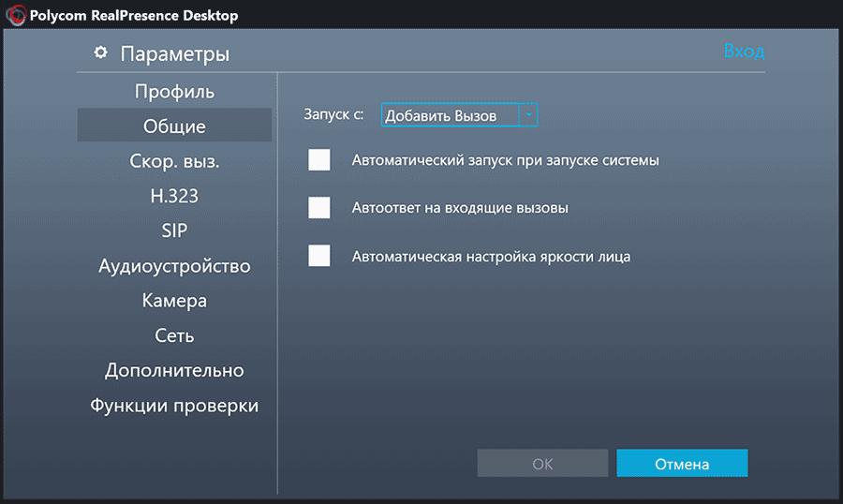Click the gear icon beside Параметры
Screen dimensions: 843x504
[x=100, y=52]
